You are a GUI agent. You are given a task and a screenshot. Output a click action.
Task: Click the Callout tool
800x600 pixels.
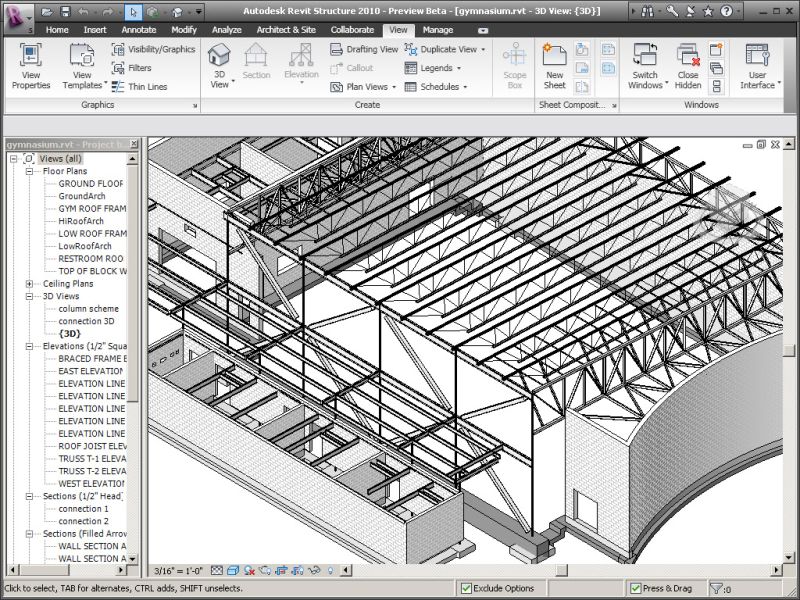352,68
